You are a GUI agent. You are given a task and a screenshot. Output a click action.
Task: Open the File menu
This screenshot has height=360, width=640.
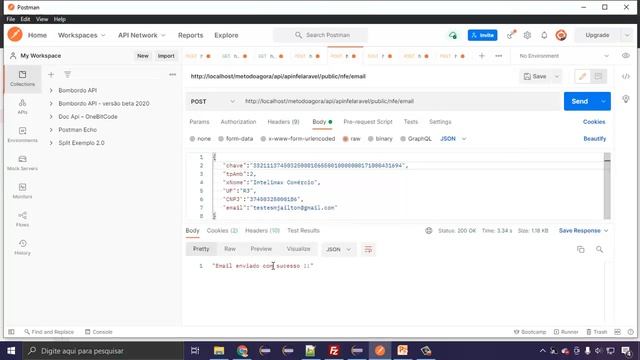coord(11,19)
